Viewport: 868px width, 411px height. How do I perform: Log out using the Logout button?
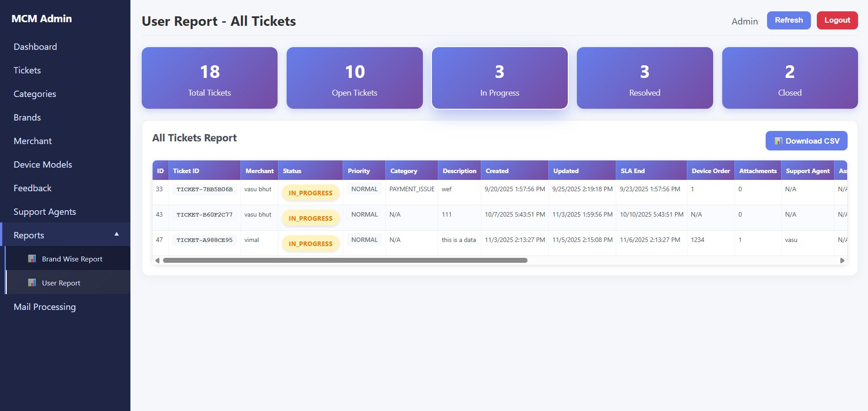[837, 20]
